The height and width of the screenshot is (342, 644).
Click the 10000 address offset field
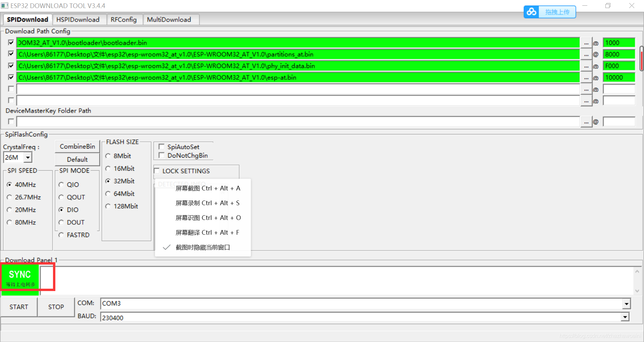(619, 78)
